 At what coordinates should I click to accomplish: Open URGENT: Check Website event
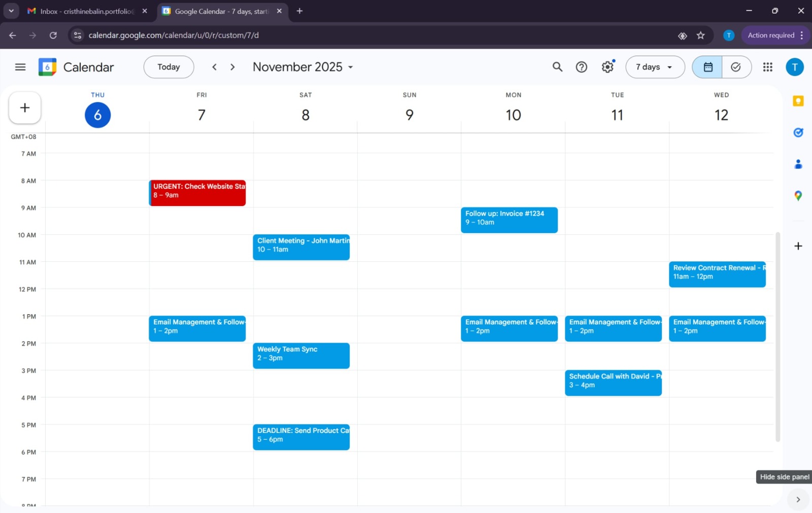(x=197, y=193)
